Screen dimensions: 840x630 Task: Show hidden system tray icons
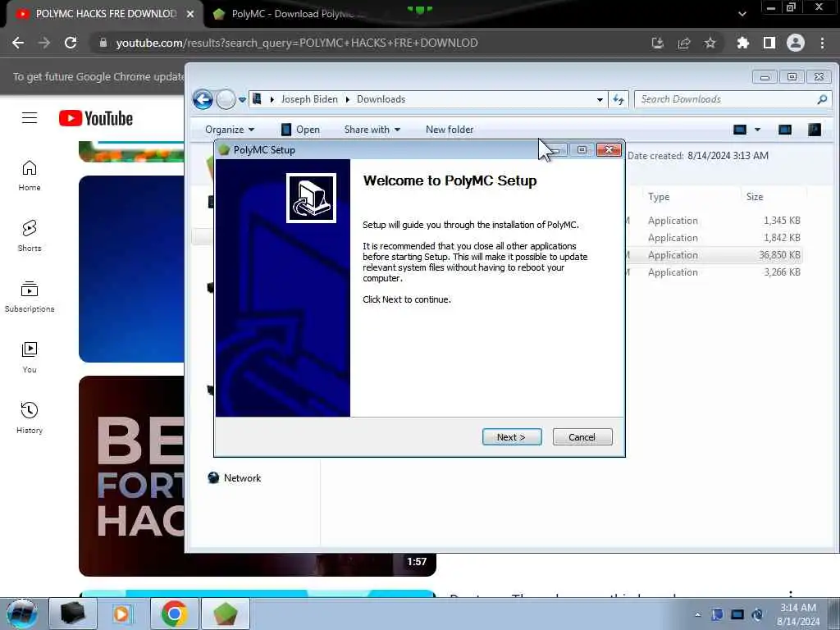[697, 614]
